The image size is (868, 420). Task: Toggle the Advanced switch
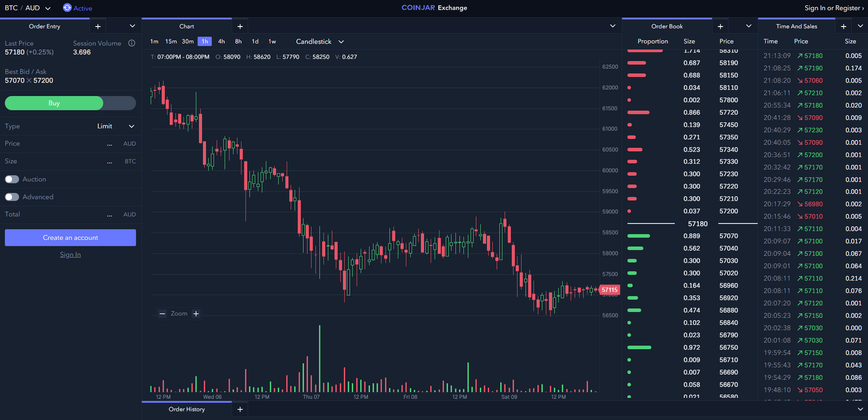[12, 197]
